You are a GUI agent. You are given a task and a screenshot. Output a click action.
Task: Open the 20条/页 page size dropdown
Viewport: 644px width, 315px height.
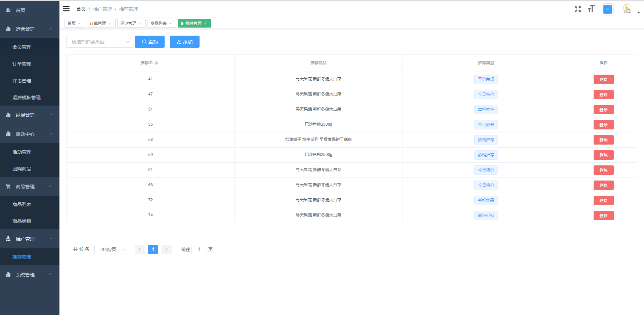[x=111, y=249]
